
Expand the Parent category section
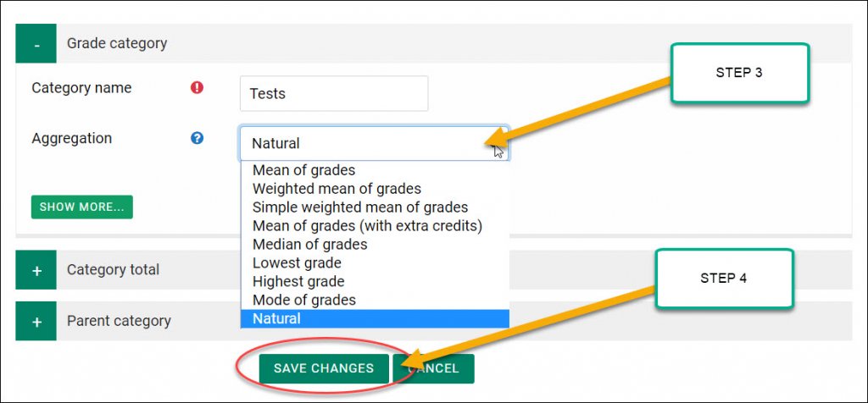coord(36,321)
